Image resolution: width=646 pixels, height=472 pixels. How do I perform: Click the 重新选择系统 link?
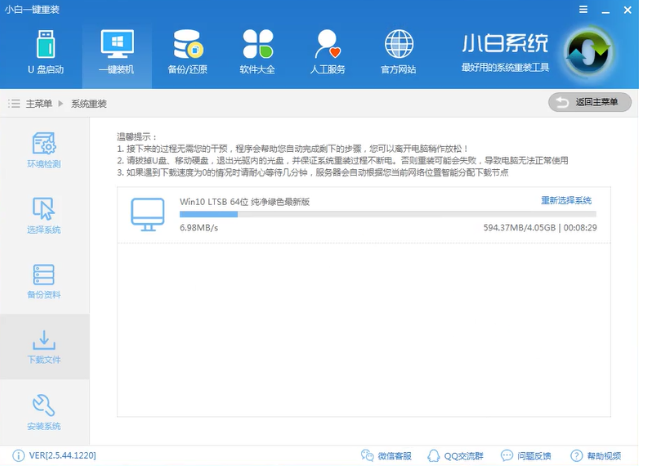pyautogui.click(x=566, y=201)
